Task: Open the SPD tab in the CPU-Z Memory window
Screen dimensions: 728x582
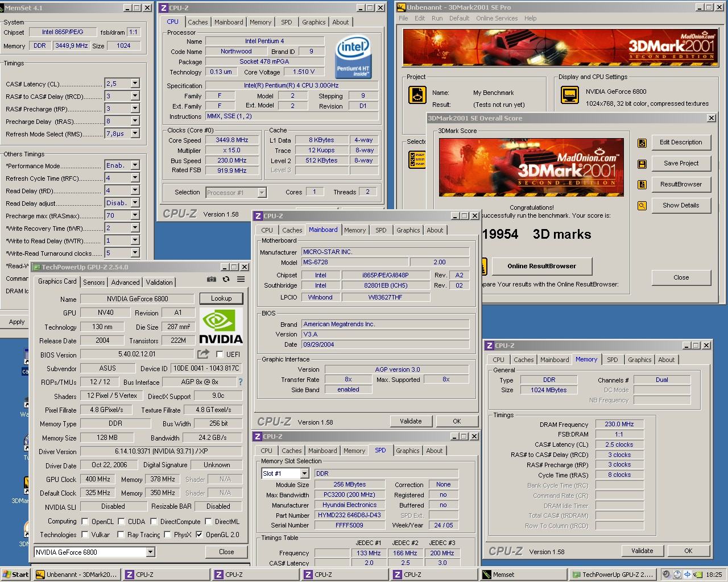Action: tap(612, 360)
